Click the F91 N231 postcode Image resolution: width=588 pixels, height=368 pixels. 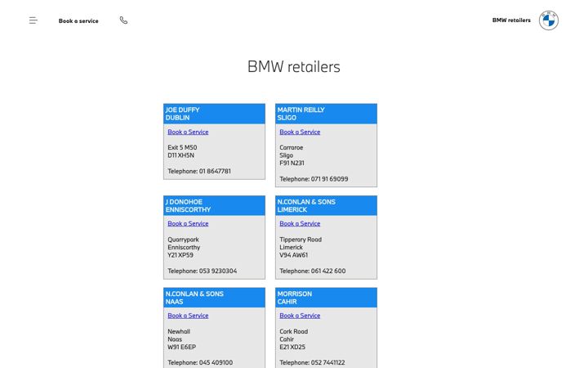coord(292,163)
